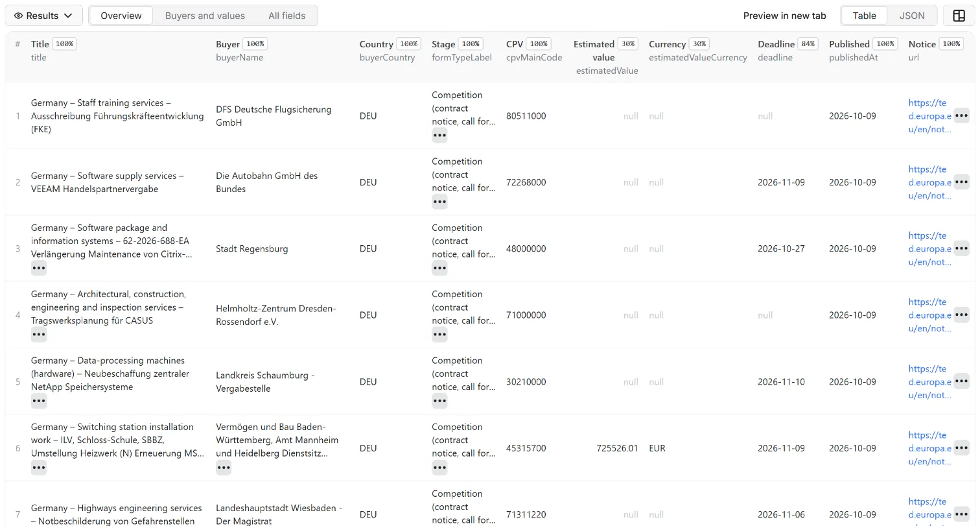This screenshot has width=980, height=526.
Task: Click the buyer Stadt Regensburg
Action: tap(251, 248)
